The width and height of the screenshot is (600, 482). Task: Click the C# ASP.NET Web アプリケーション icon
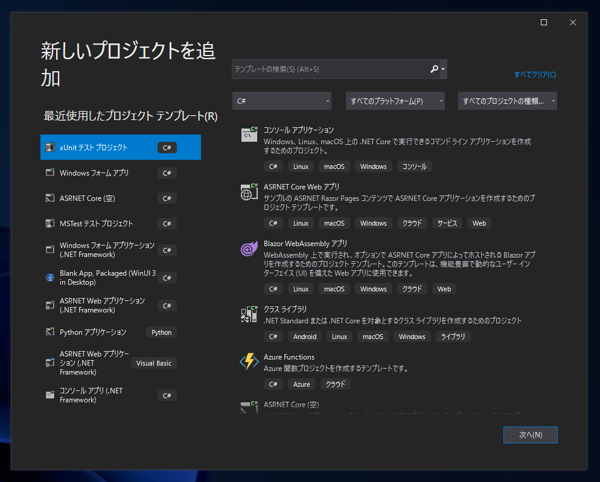(50, 305)
